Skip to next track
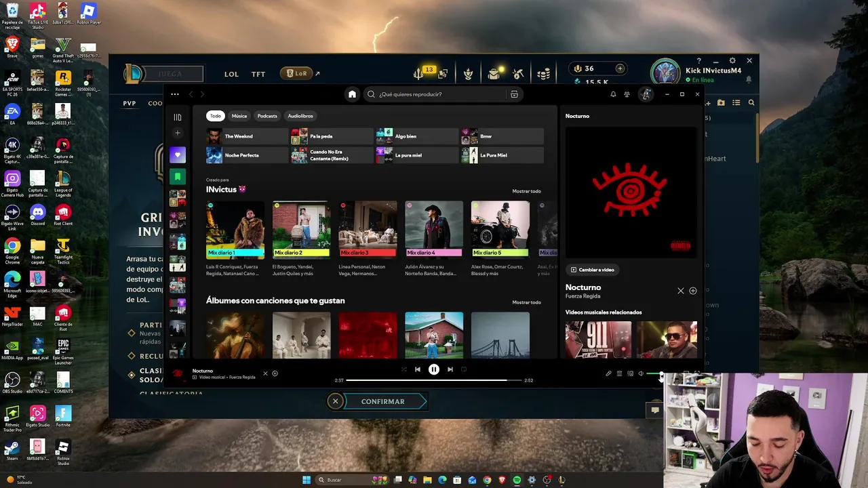The height and width of the screenshot is (488, 868). 450,369
